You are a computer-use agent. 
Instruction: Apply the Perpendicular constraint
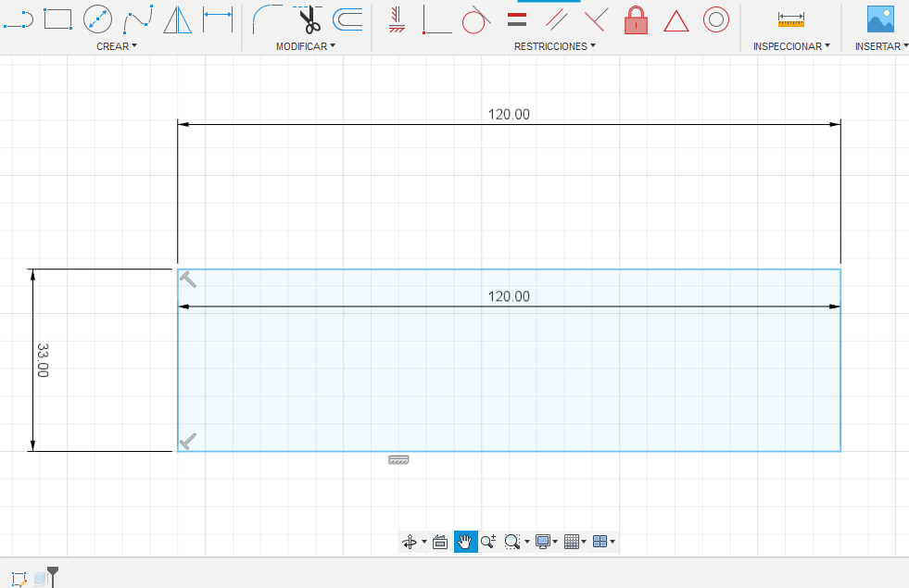point(597,19)
